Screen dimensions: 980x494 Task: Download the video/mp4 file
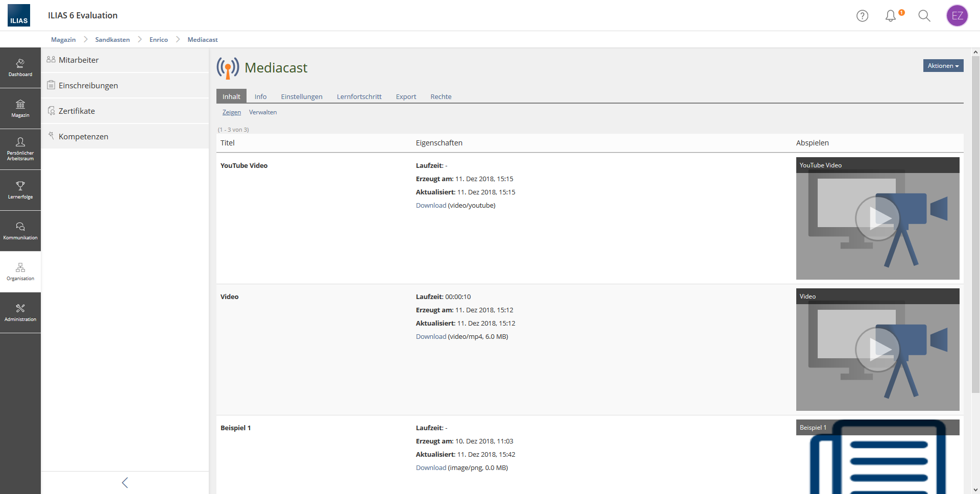click(431, 337)
